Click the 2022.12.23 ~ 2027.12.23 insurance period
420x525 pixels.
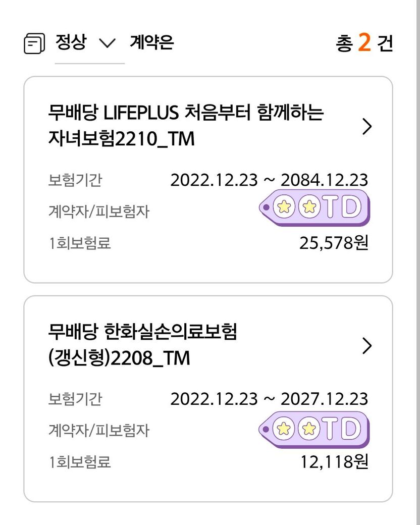point(269,399)
